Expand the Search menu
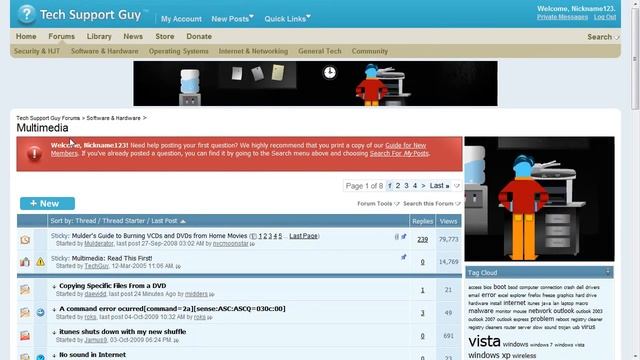Image resolution: width=640 pixels, height=360 pixels. point(603,37)
